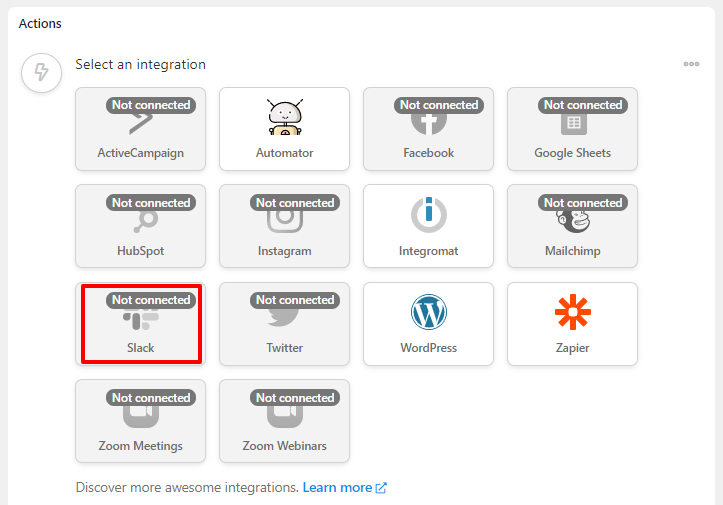
Task: Pick the ActiveCampaign integration tile
Action: [x=141, y=129]
